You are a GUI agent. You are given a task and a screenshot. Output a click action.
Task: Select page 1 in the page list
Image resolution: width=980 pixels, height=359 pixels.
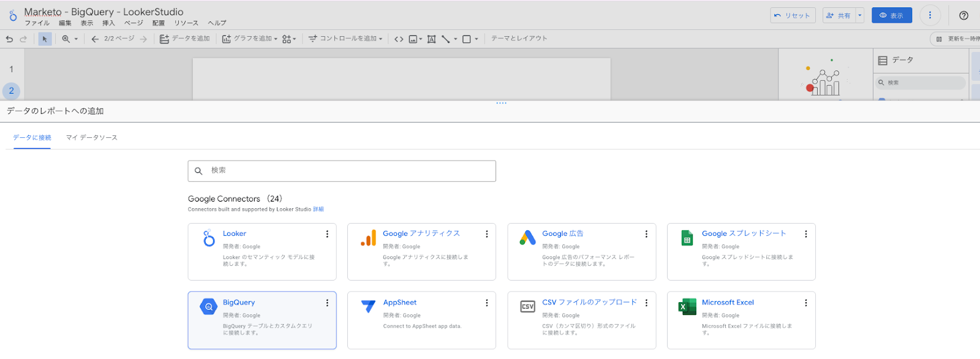(12, 69)
